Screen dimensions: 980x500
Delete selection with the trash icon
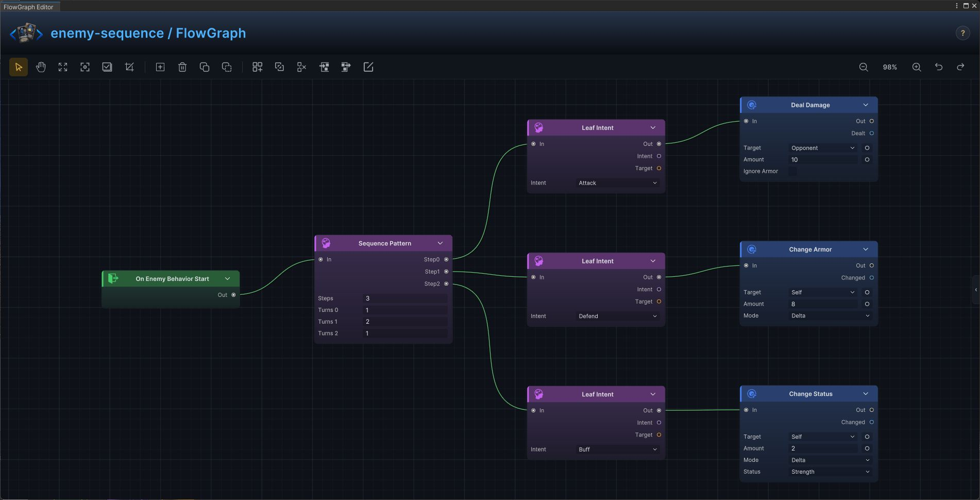coord(182,67)
